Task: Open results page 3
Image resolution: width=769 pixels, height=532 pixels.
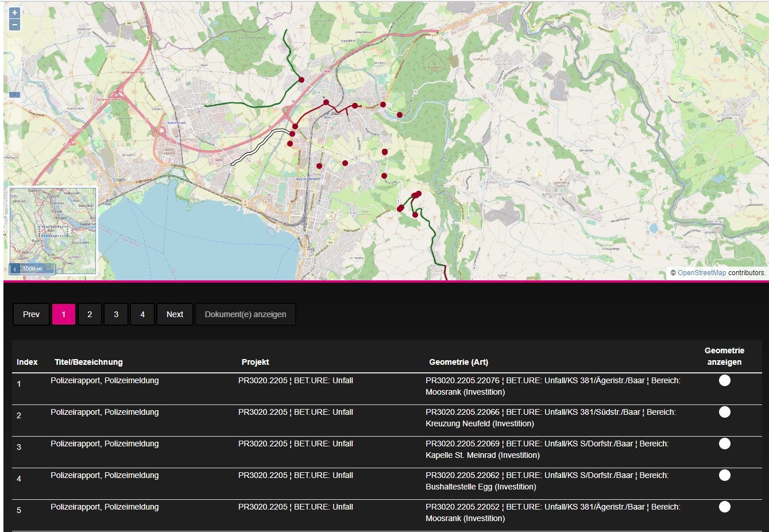Action: (116, 314)
